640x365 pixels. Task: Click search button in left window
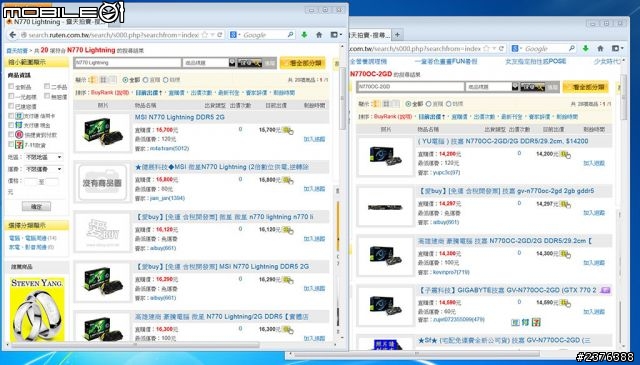click(x=250, y=63)
